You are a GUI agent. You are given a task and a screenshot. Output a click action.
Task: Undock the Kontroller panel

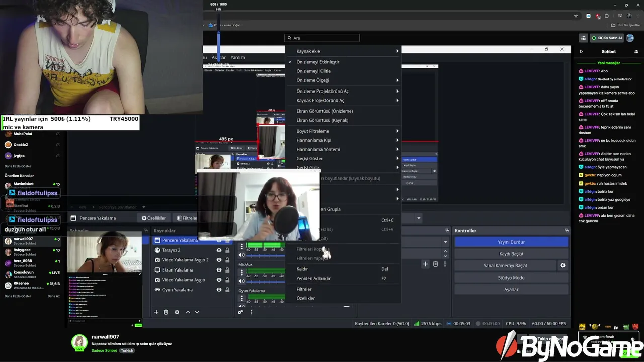pos(567,230)
